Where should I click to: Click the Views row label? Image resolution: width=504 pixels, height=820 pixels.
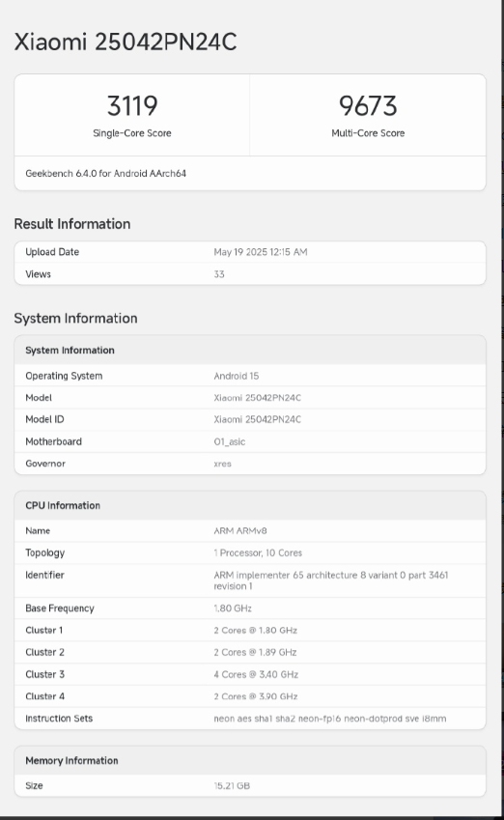pos(39,274)
